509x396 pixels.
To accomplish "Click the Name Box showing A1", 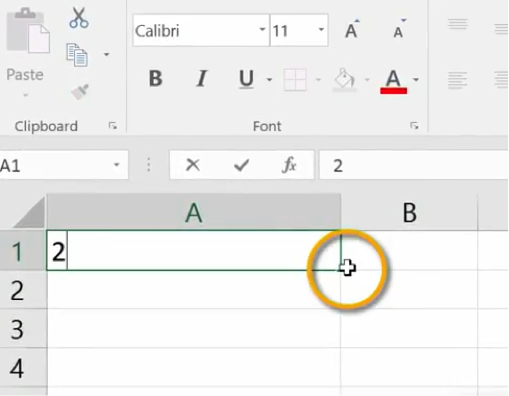I will coord(63,165).
